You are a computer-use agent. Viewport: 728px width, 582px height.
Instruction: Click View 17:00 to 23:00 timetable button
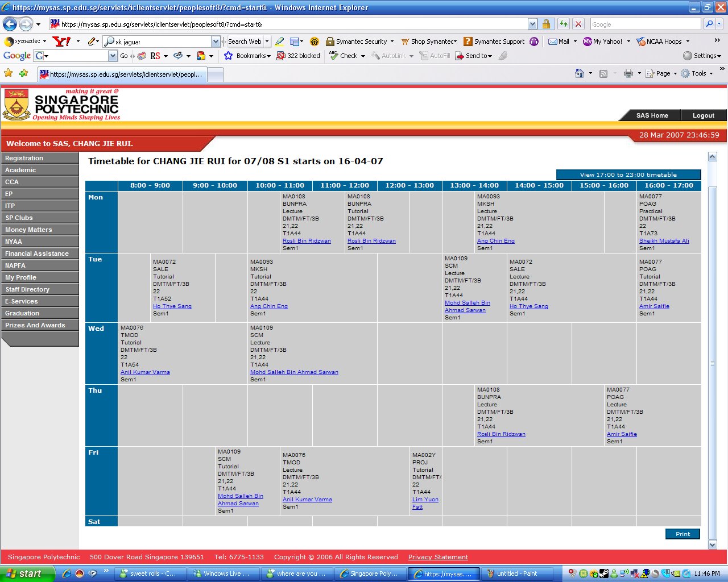[x=628, y=174]
